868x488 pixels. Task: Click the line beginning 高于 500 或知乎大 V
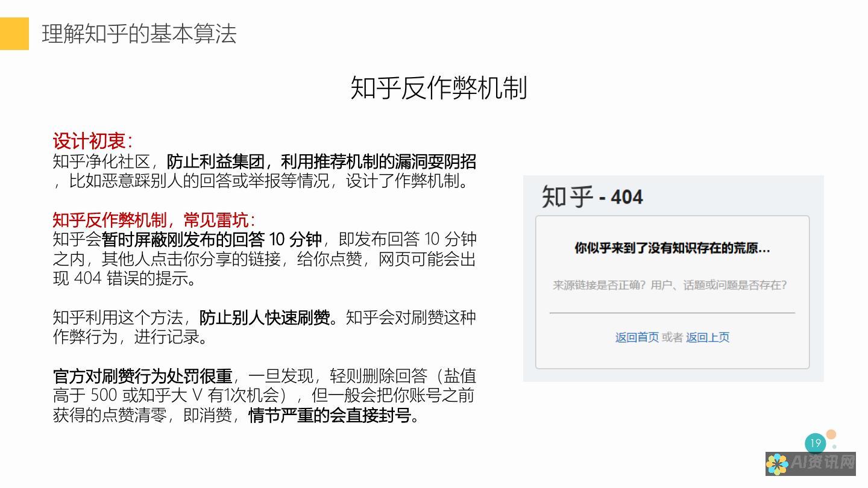(263, 396)
